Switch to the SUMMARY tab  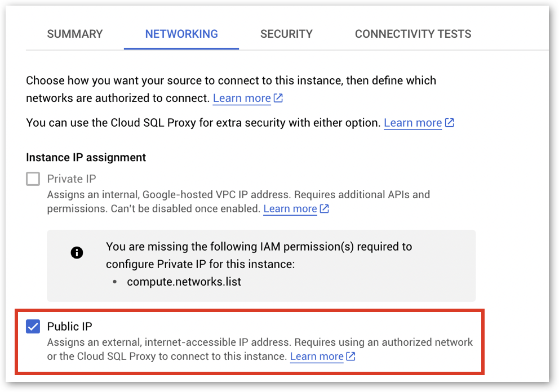(75, 34)
